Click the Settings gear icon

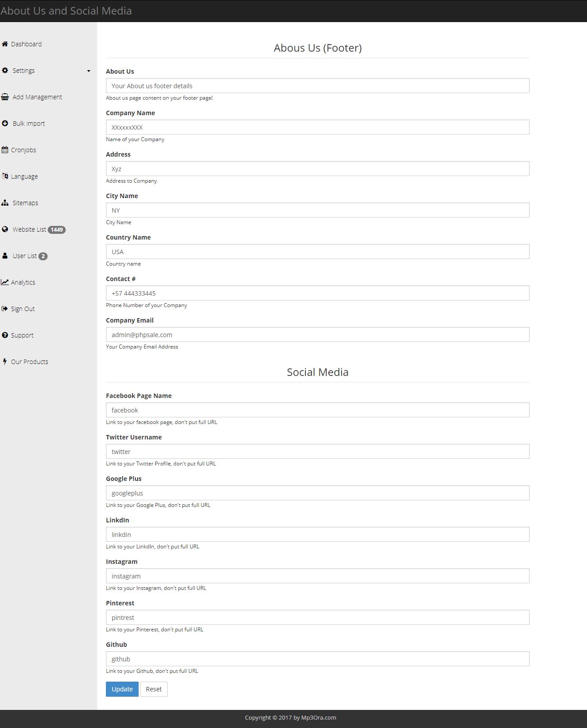(x=5, y=71)
